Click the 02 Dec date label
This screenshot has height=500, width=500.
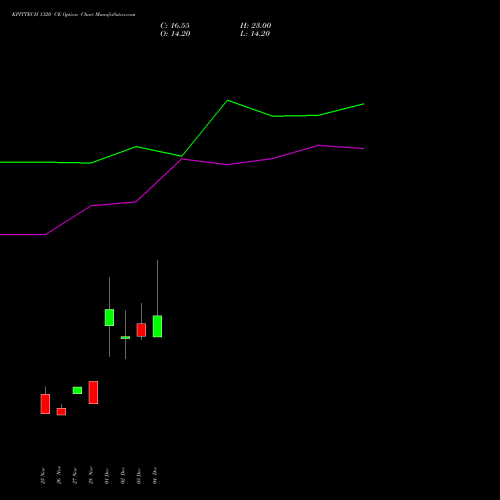pyautogui.click(x=123, y=476)
